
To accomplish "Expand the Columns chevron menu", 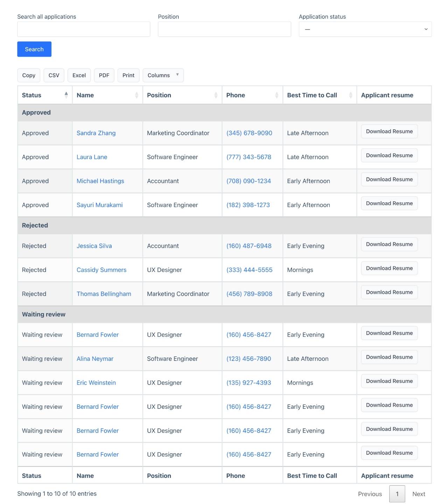I will (x=177, y=75).
